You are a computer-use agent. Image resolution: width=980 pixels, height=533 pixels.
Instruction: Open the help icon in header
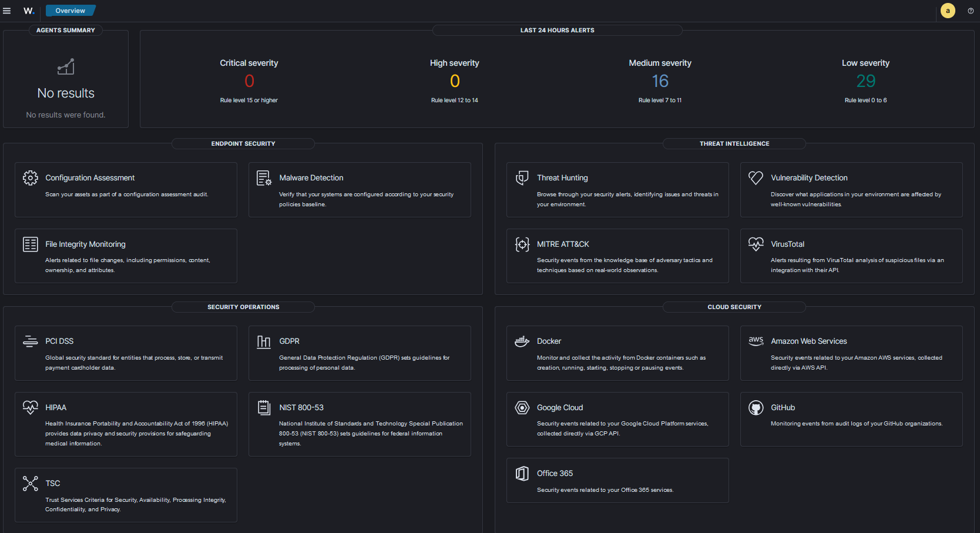(x=971, y=11)
